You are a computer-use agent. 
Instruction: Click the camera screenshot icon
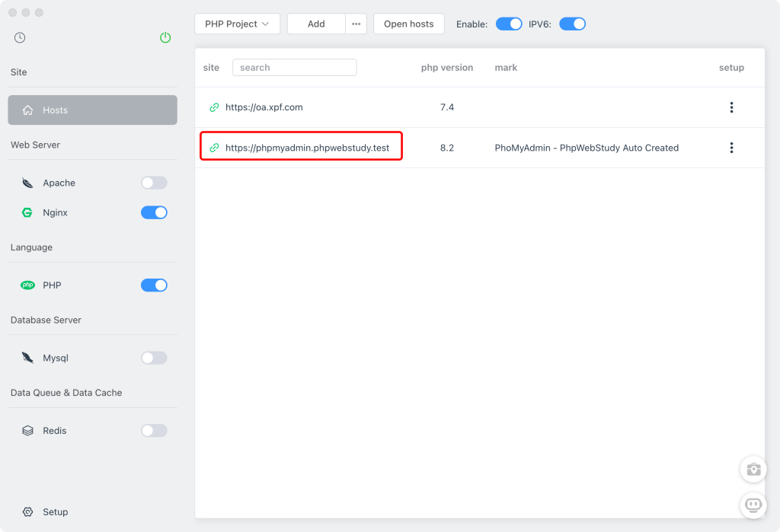coord(753,469)
